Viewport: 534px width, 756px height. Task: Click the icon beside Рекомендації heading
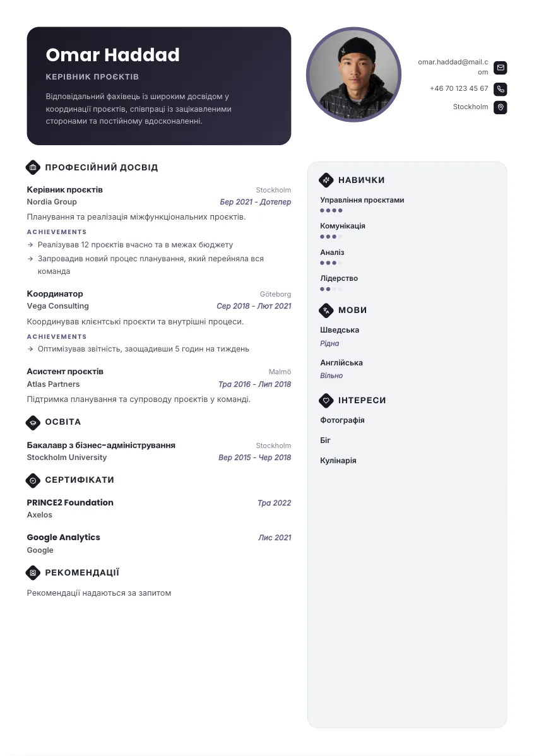33,573
